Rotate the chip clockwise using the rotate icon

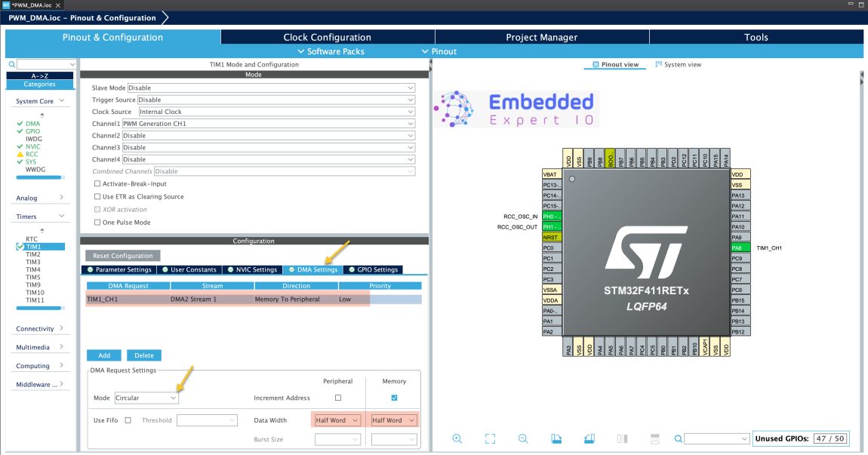(557, 438)
